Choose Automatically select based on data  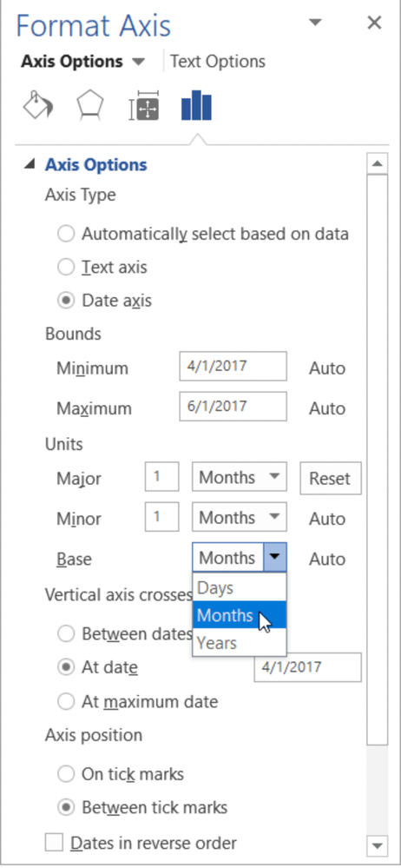pyautogui.click(x=66, y=235)
